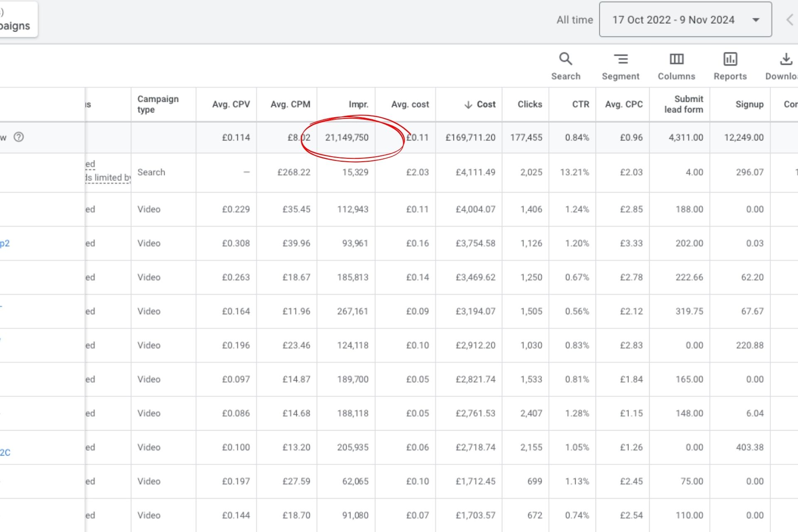Click the Avg. CPM column header
798x532 pixels.
[290, 104]
